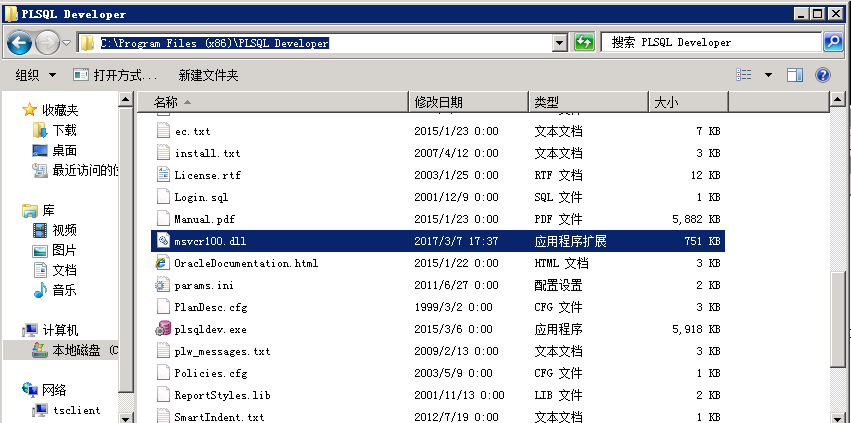The width and height of the screenshot is (851, 423).
Task: Click the file list scroll up arrow
Action: point(837,99)
